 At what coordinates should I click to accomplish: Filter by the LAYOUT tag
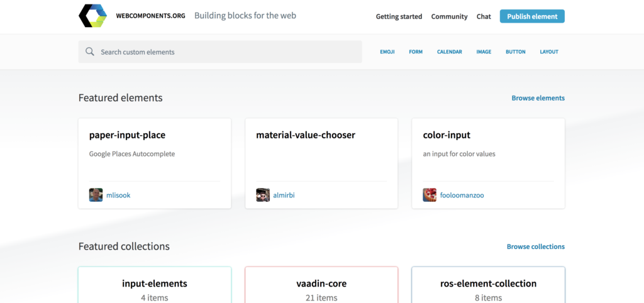coord(549,52)
